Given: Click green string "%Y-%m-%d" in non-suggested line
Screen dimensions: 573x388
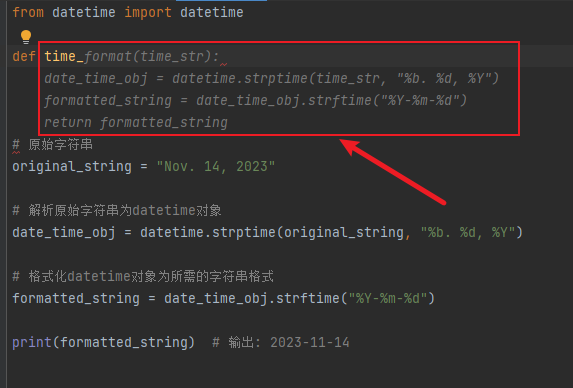Looking at the screenshot, I should (387, 298).
